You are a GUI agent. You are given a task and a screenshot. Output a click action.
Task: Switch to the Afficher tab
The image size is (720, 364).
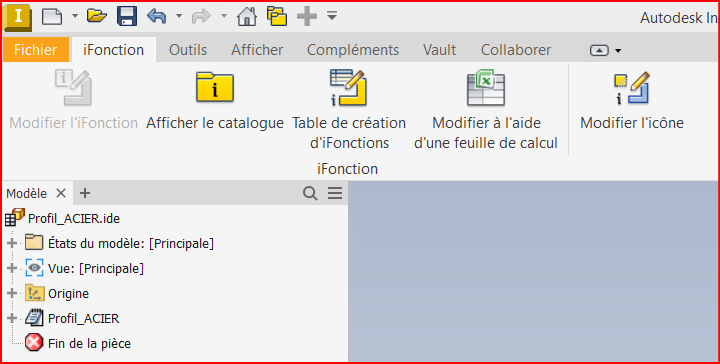[257, 50]
